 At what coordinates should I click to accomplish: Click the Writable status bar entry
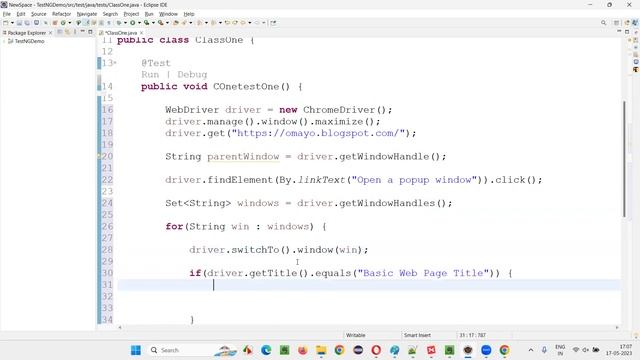pyautogui.click(x=356, y=335)
